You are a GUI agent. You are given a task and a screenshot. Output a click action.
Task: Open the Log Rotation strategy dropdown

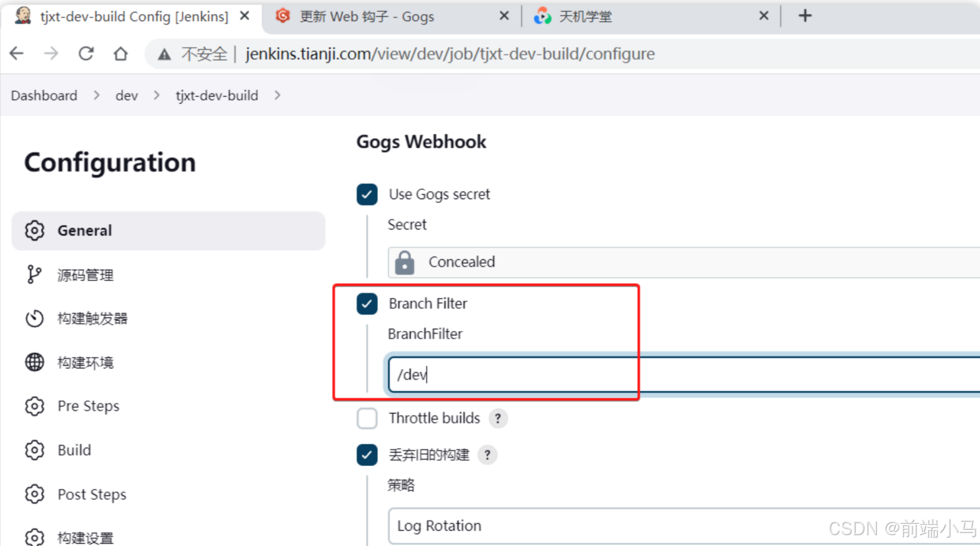(684, 525)
